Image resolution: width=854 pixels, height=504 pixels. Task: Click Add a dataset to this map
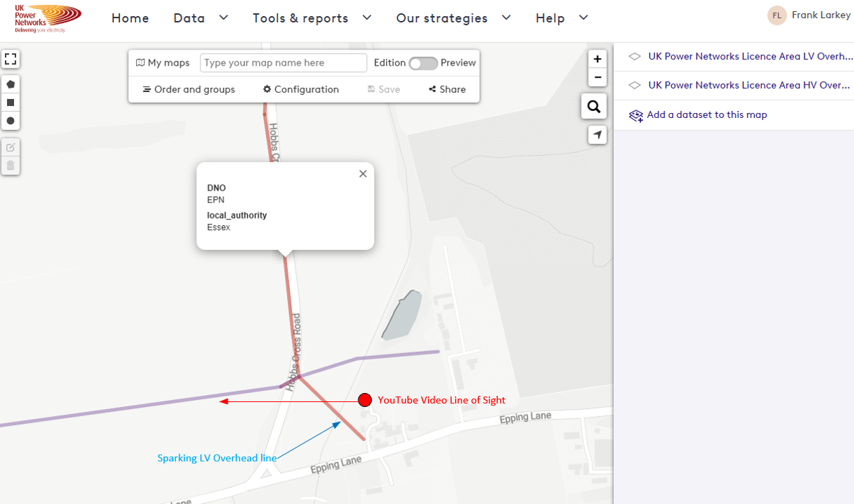click(707, 114)
